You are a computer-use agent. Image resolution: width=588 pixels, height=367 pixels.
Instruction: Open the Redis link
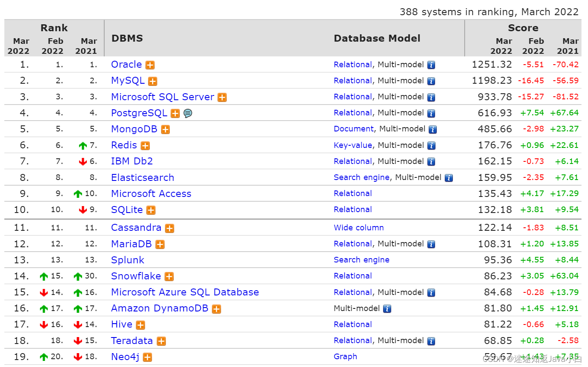tap(124, 145)
